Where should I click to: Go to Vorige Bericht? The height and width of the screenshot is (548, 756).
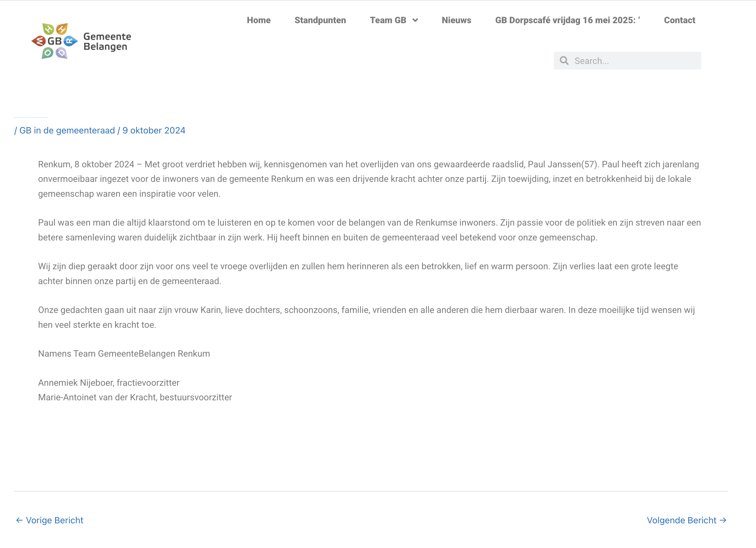click(x=54, y=520)
